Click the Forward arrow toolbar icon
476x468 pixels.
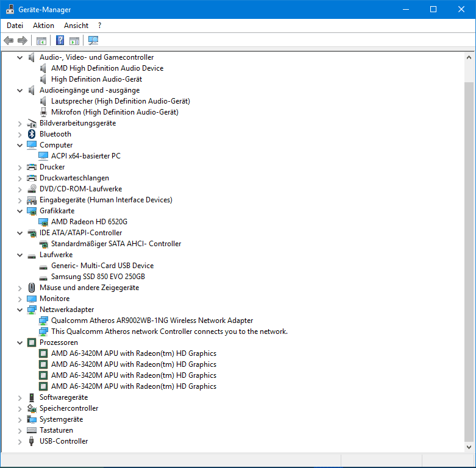(x=23, y=40)
